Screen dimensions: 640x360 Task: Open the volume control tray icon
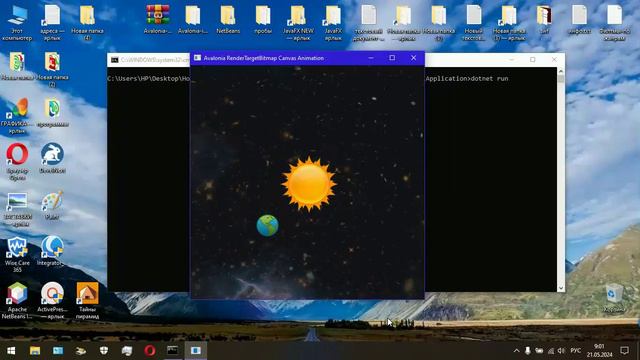[561, 351]
